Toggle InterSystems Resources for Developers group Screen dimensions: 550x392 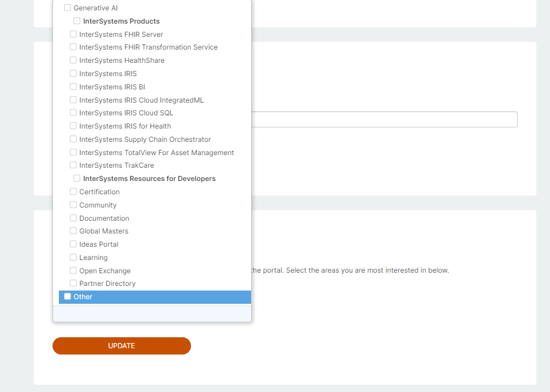(x=77, y=179)
